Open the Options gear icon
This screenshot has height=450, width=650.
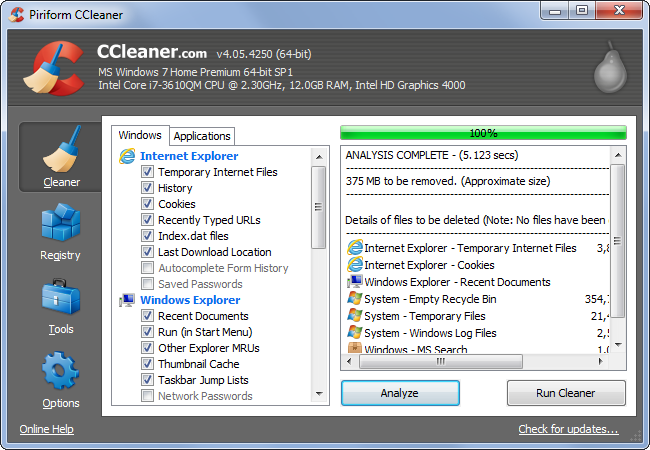point(61,370)
